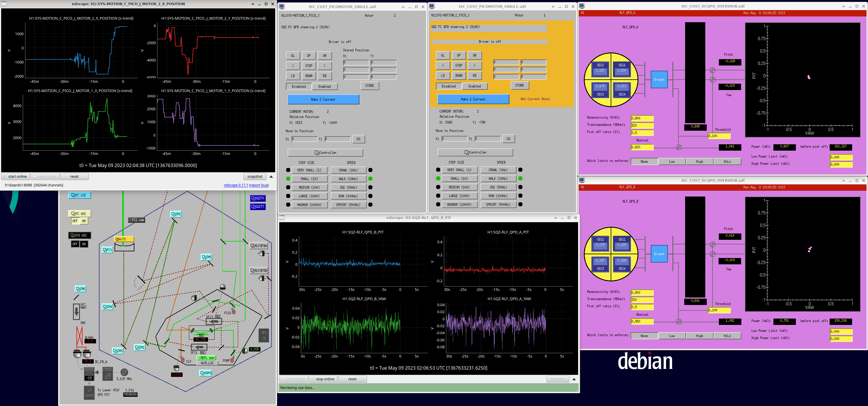Turn FC ASC off
The width and height of the screenshot is (868, 406).
[x=75, y=221]
